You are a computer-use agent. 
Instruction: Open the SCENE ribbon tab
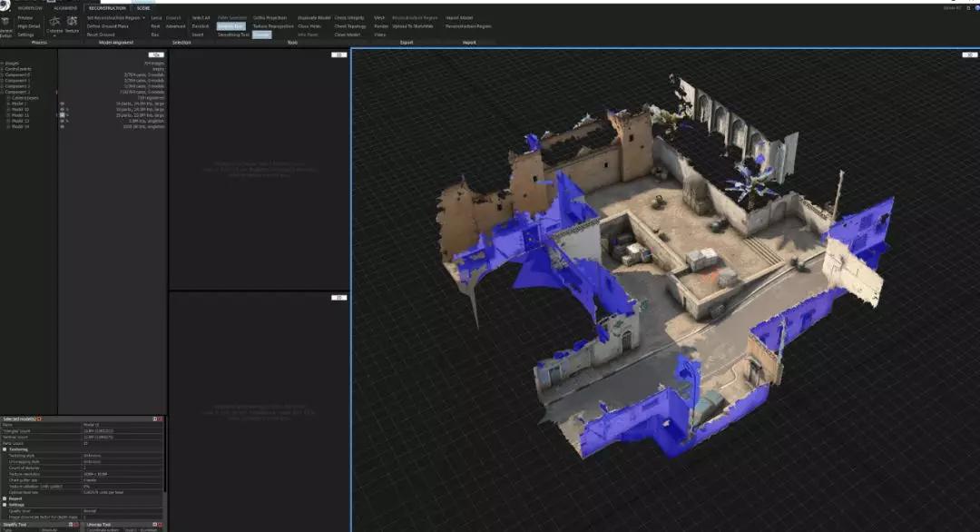pyautogui.click(x=143, y=7)
